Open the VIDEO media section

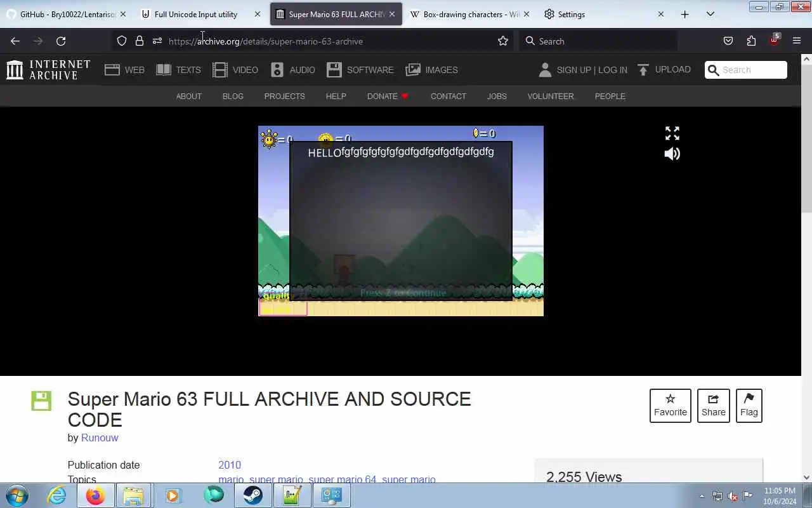click(235, 70)
